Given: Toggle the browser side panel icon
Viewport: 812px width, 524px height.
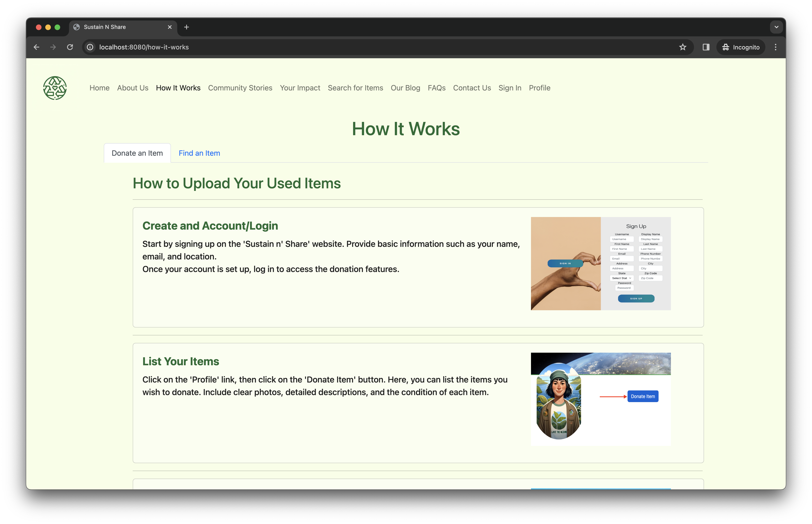Looking at the screenshot, I should coord(706,47).
